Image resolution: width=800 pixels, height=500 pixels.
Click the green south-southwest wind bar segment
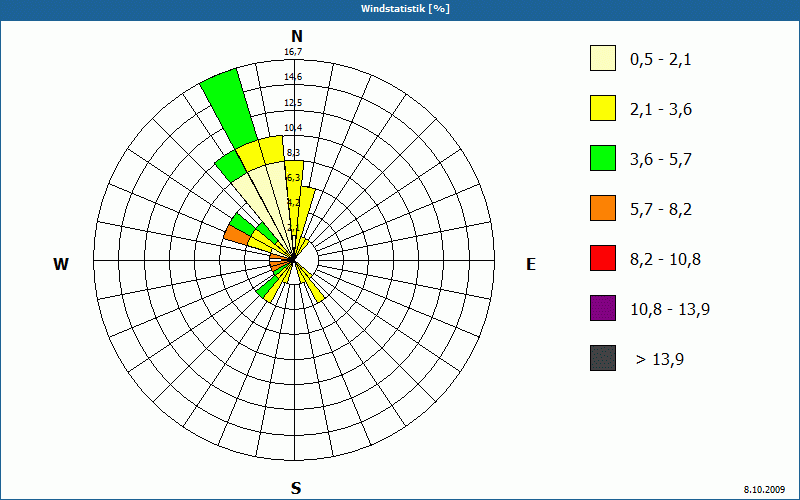point(266,289)
